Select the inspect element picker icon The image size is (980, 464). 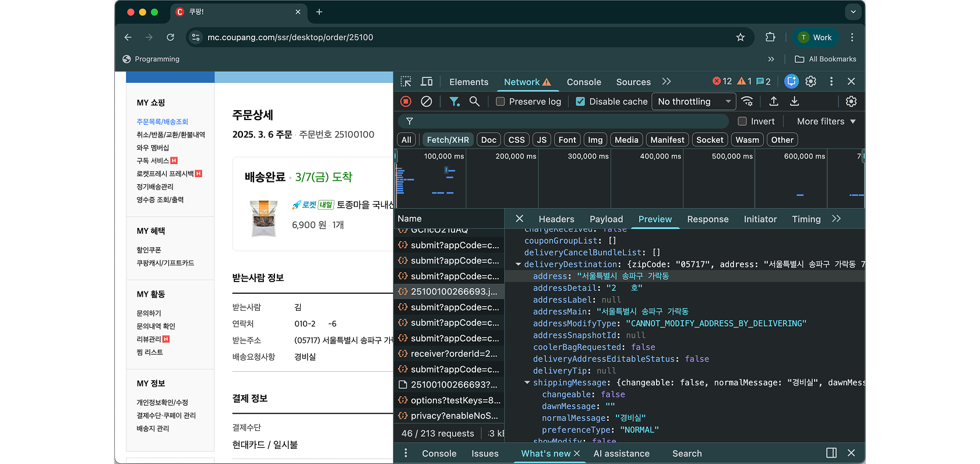[406, 82]
